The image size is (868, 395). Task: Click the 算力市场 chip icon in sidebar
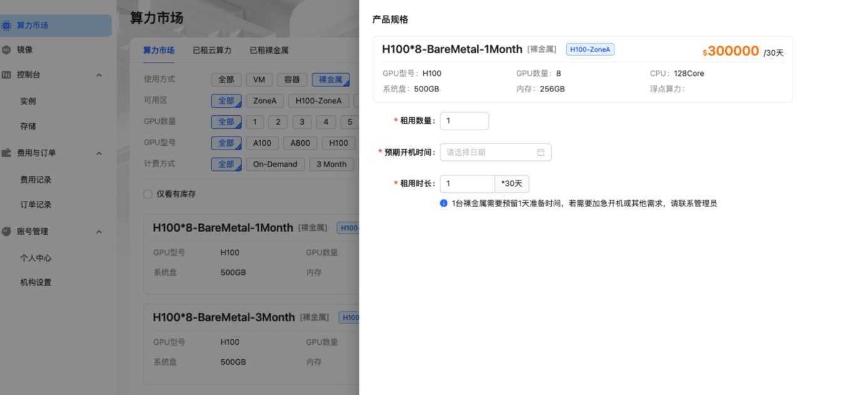(6, 26)
